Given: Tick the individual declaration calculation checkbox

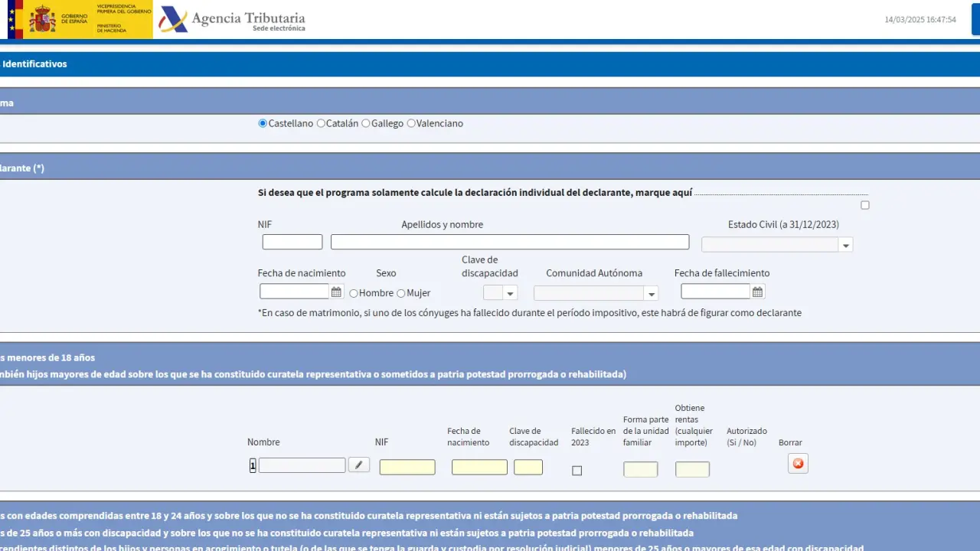Looking at the screenshot, I should coord(865,205).
